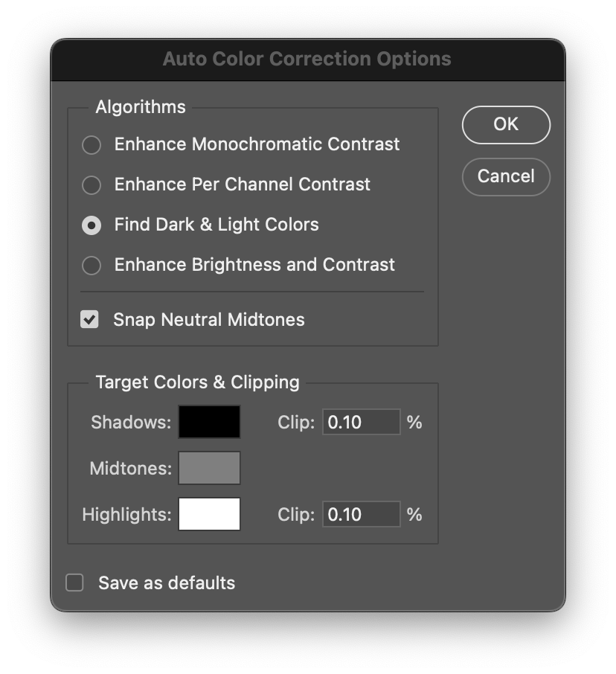Click the Algorithms group heading
616x674 pixels.
click(x=141, y=107)
